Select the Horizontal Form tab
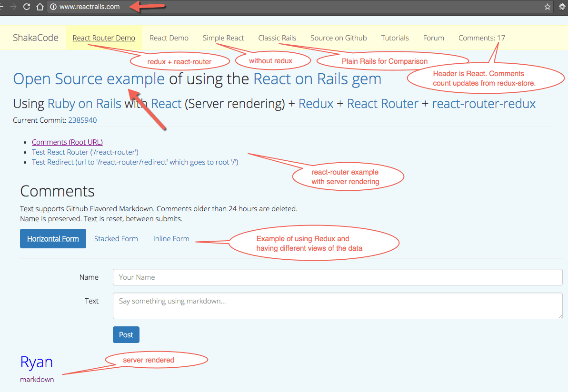The width and height of the screenshot is (568, 392). [x=53, y=239]
